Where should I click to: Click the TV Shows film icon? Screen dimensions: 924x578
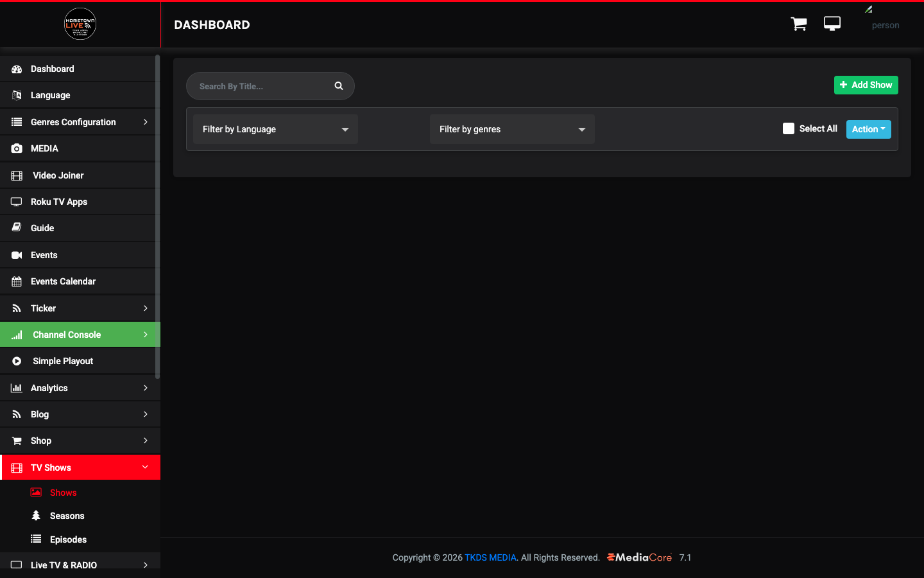[17, 468]
